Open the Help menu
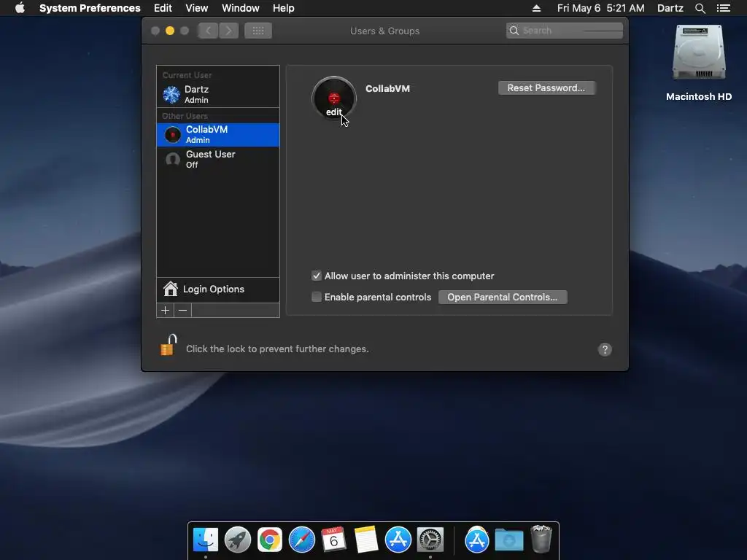 284,8
